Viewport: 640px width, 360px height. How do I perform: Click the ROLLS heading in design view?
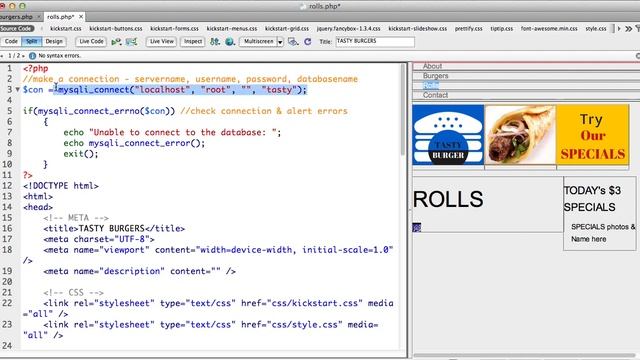coord(448,199)
